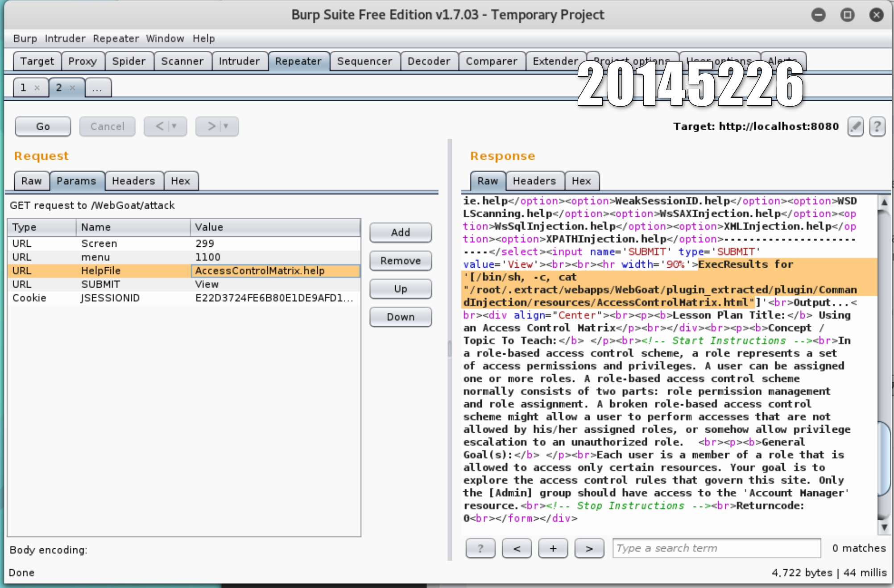Select the Repeater tool tab
Image resolution: width=894 pixels, height=588 pixels.
(x=298, y=61)
